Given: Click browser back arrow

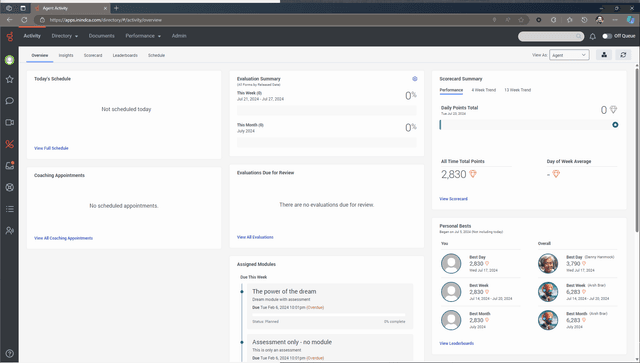Looking at the screenshot, I should point(9,20).
